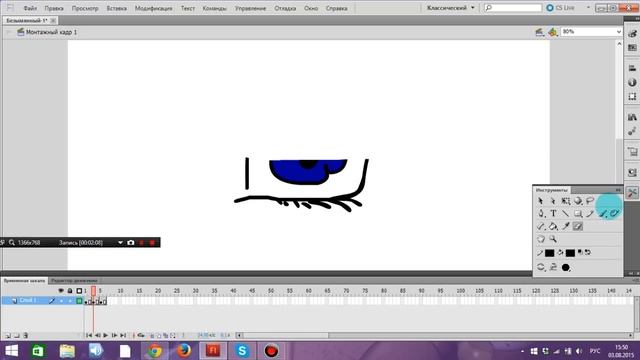Select the Lasso tool
640x360 pixels.
(x=590, y=200)
